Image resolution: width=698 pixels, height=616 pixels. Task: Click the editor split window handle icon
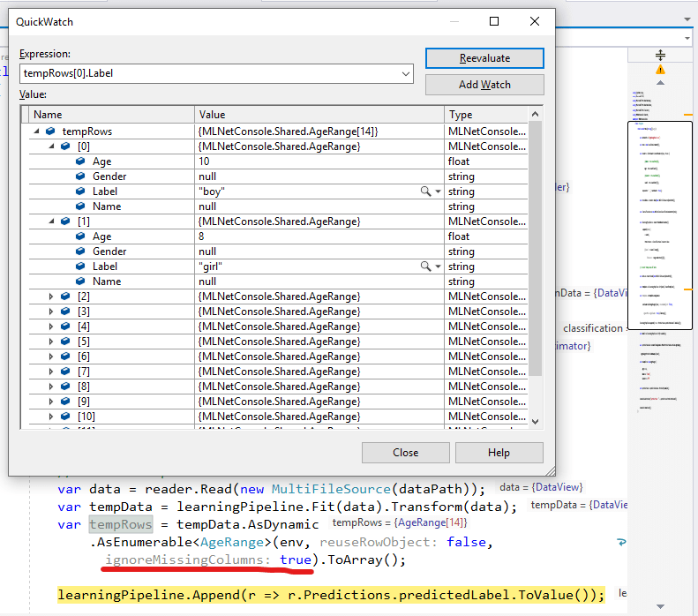[x=660, y=56]
